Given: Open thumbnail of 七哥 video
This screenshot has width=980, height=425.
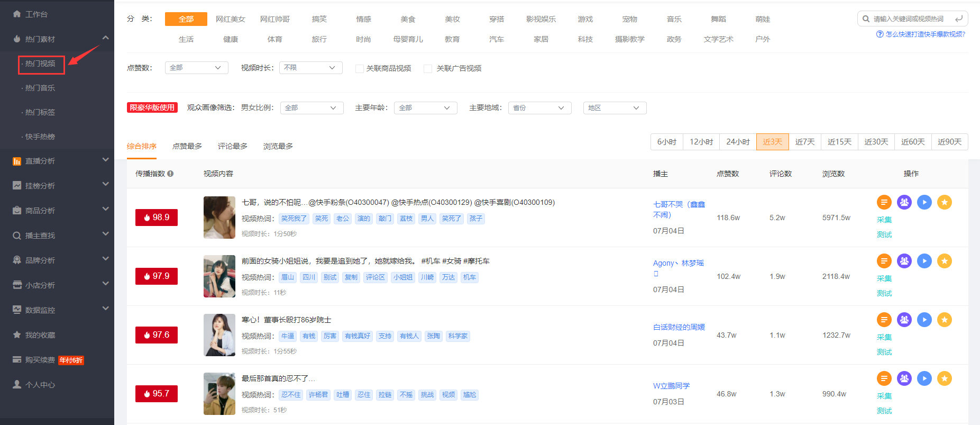Looking at the screenshot, I should point(219,218).
